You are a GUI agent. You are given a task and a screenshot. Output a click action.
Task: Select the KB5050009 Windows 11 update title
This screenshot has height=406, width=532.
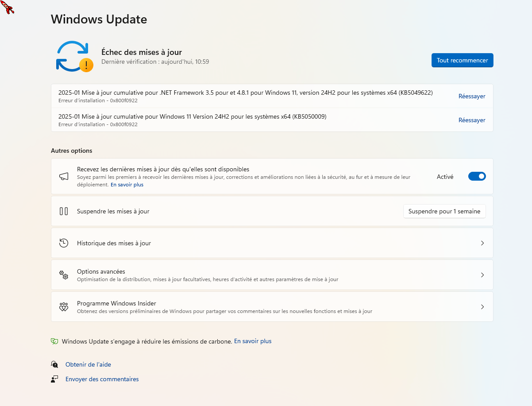(193, 116)
